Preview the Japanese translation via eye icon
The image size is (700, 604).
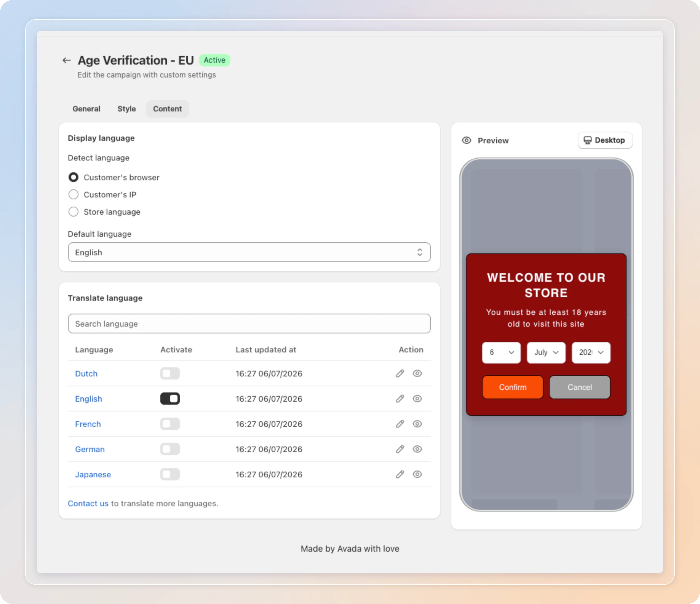(417, 474)
